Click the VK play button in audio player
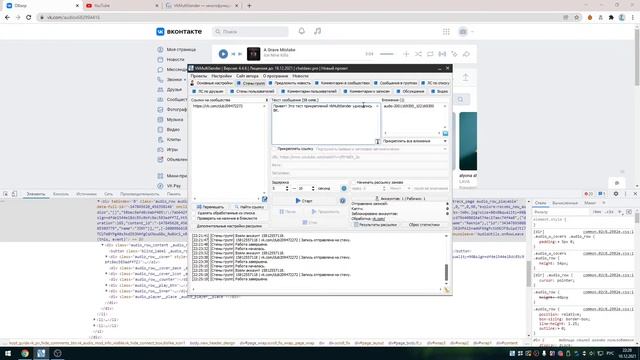640x360 pixels. click(x=223, y=53)
